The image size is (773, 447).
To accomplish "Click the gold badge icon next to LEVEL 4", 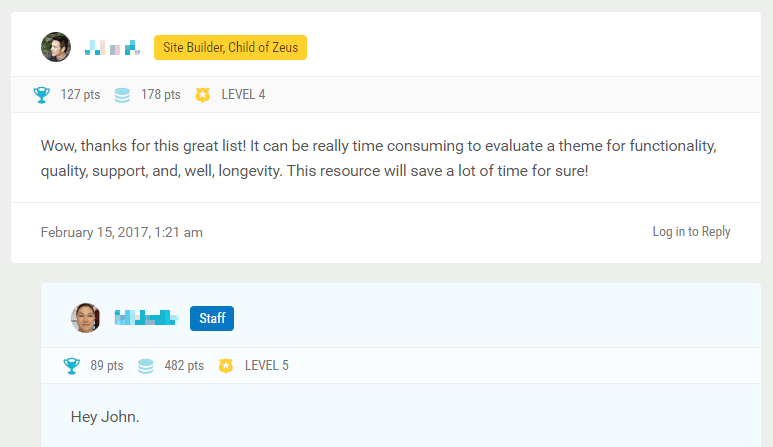I will pyautogui.click(x=203, y=95).
